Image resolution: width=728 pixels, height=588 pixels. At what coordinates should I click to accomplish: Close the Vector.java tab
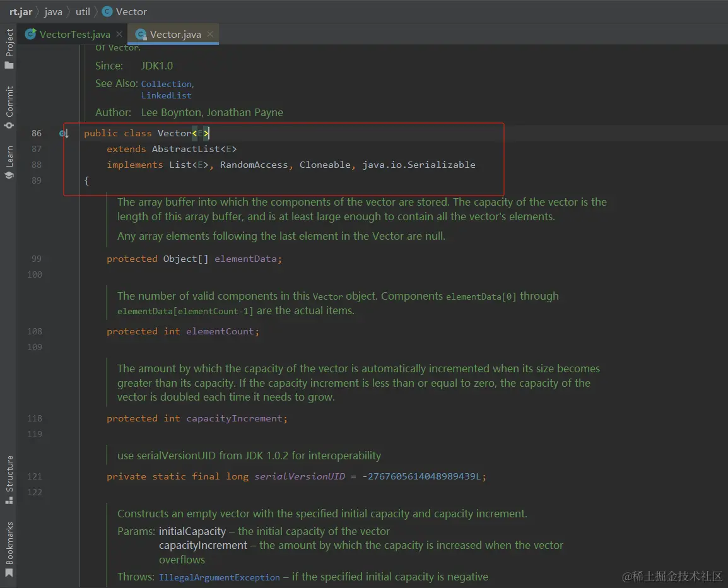pos(210,34)
